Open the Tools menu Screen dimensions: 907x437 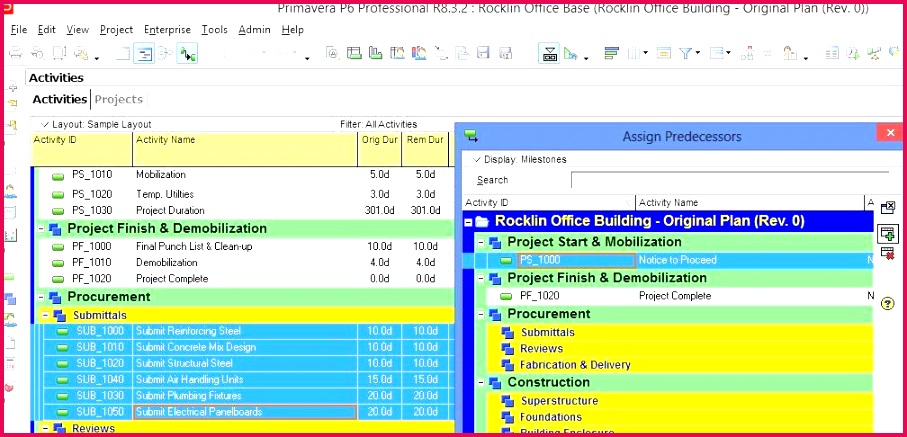214,30
